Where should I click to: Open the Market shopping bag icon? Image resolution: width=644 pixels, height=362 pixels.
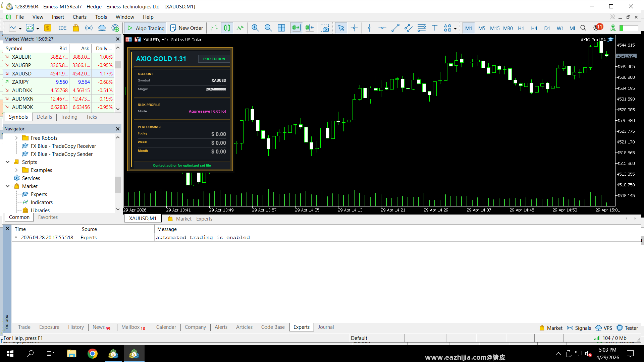[x=76, y=28]
